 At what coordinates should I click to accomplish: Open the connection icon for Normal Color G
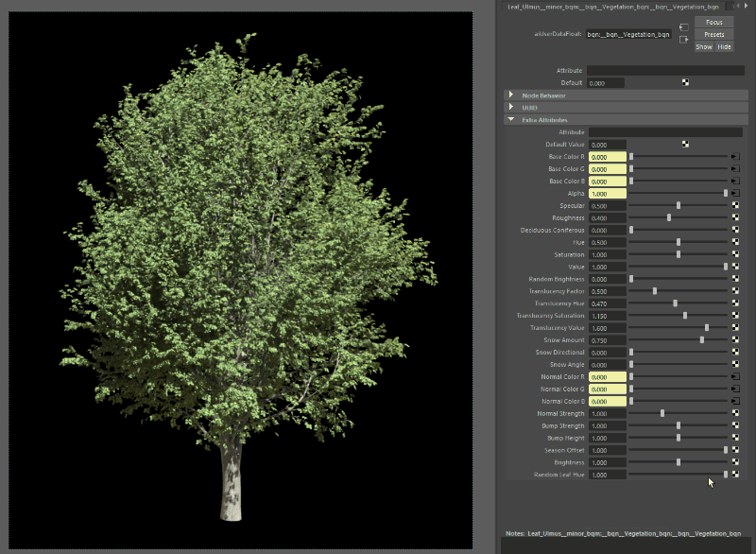pos(734,390)
